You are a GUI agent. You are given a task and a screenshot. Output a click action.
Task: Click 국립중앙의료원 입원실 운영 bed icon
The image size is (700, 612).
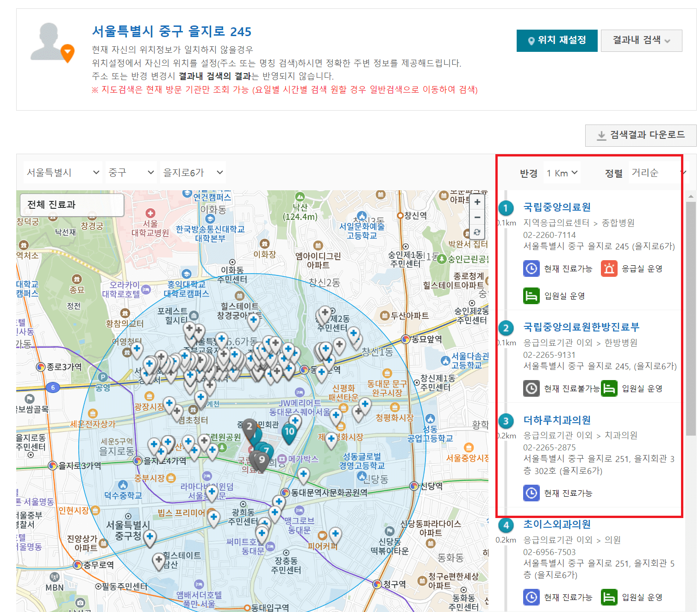click(531, 296)
